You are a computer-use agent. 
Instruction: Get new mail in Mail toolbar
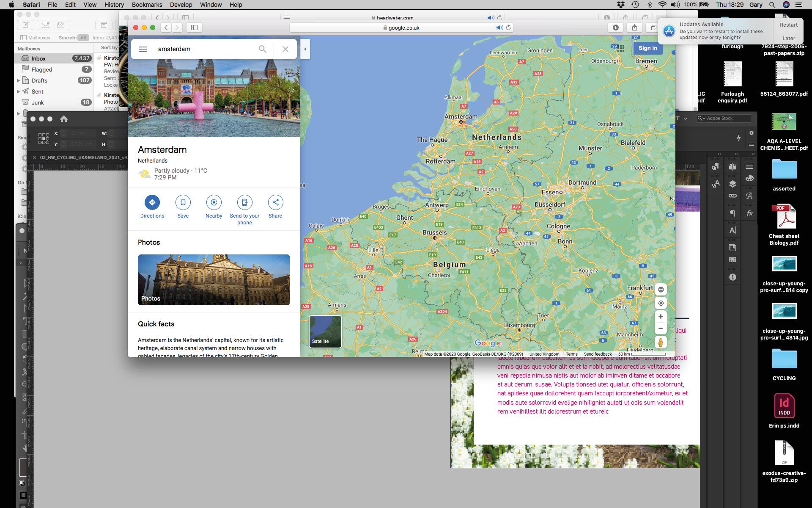click(x=45, y=25)
